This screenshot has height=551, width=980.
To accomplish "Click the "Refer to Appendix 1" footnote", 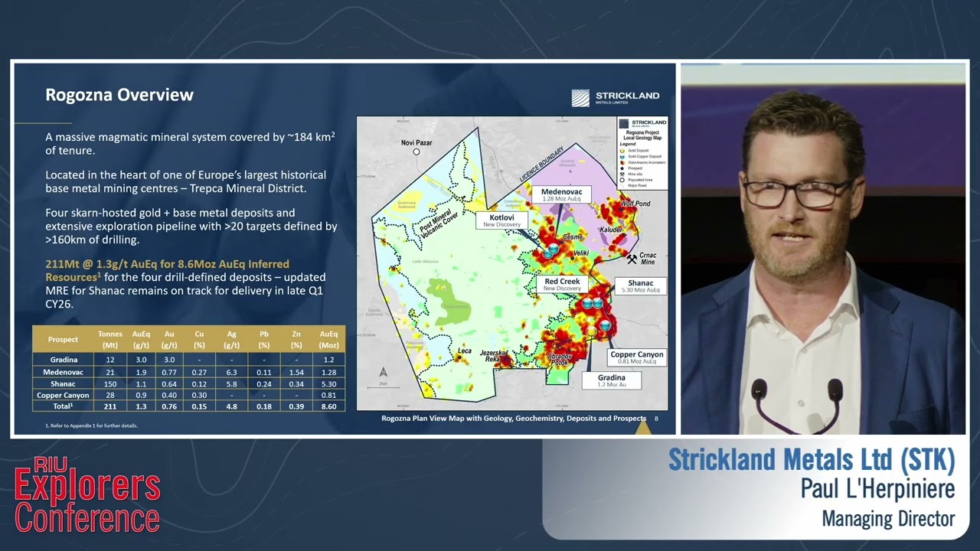I will click(x=91, y=425).
